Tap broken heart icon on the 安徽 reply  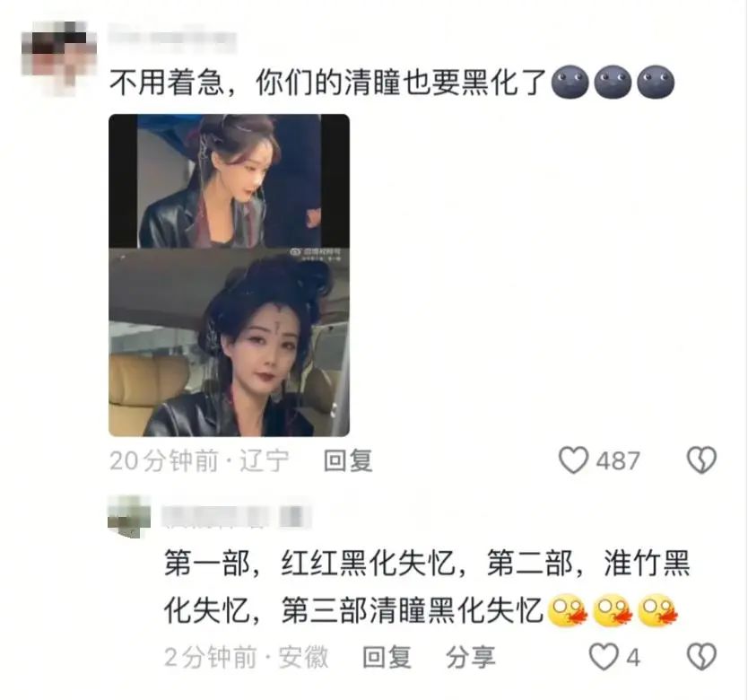tap(701, 657)
